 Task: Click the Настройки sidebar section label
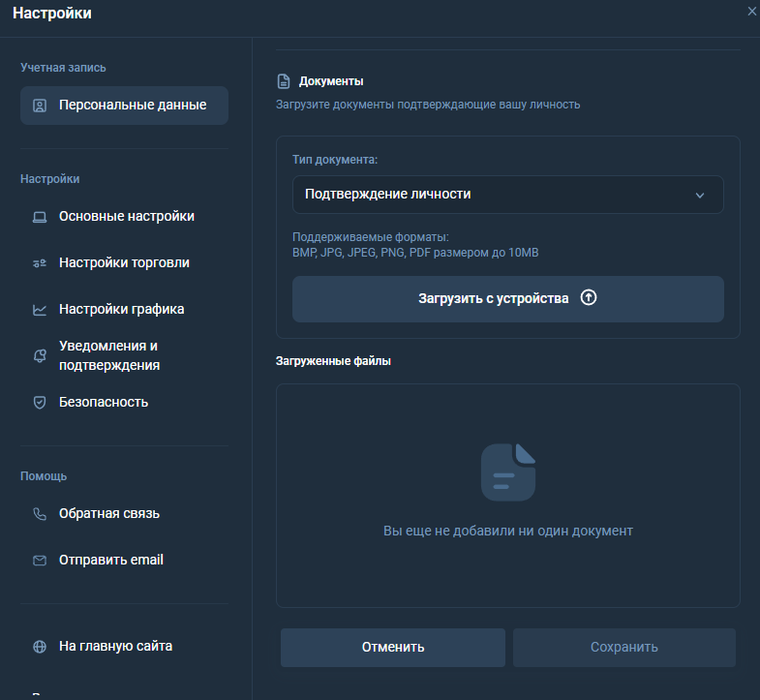pyautogui.click(x=50, y=179)
